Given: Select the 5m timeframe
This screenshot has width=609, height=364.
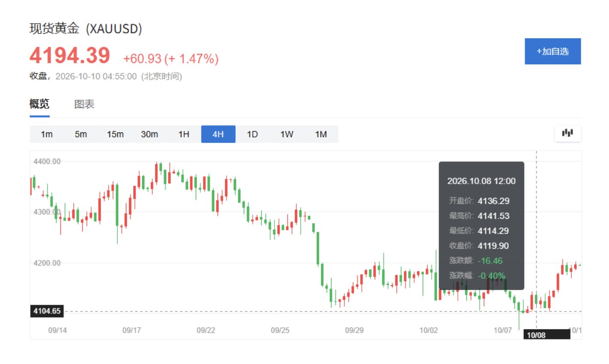Looking at the screenshot, I should (81, 134).
